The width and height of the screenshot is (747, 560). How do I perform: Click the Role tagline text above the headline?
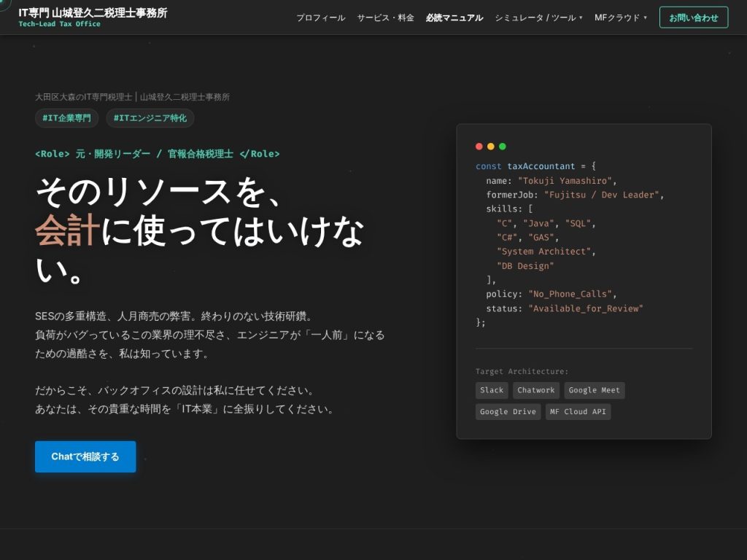pos(158,154)
